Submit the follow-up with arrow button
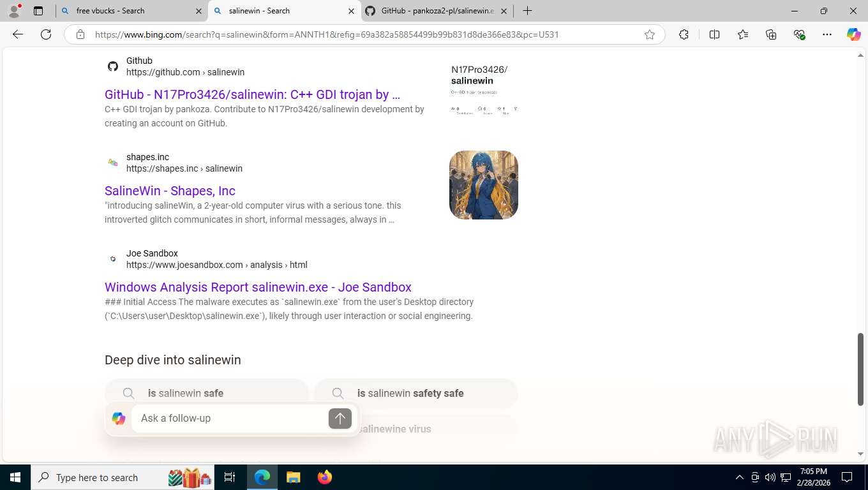This screenshot has width=868, height=490. pyautogui.click(x=340, y=419)
